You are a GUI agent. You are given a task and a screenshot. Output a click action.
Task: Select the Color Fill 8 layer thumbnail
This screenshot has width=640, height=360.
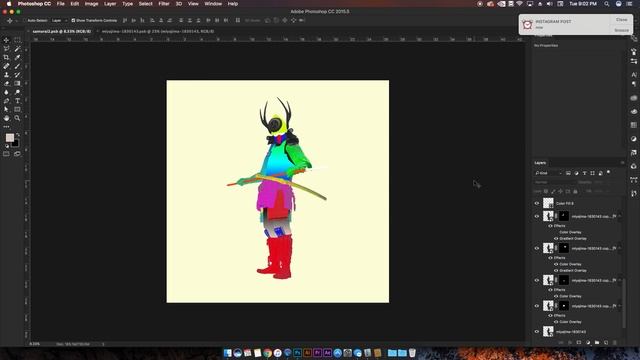pos(548,203)
